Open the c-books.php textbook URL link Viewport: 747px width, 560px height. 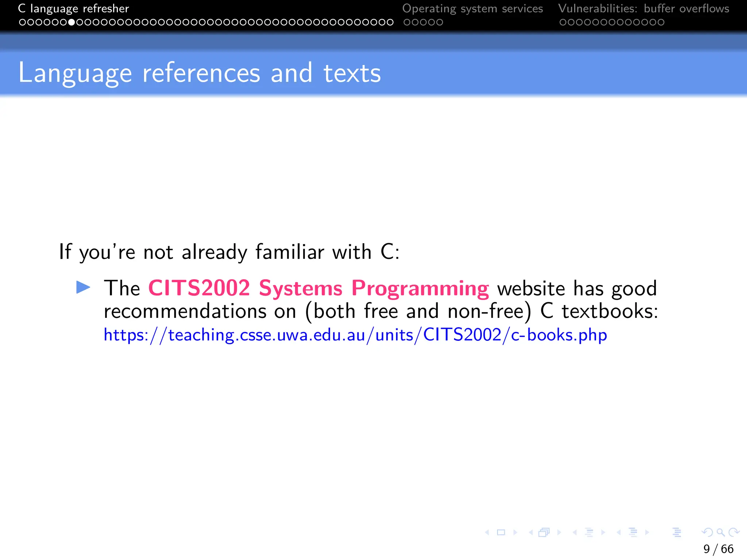355,335
